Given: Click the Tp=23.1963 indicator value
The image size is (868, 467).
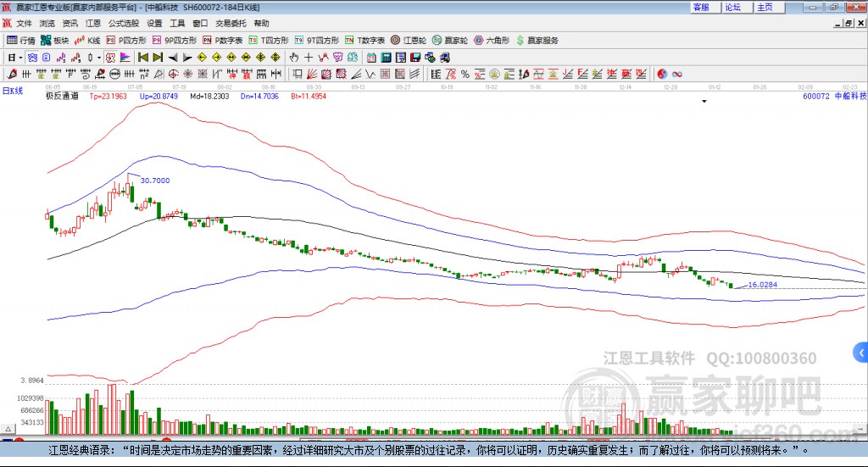Looking at the screenshot, I should tap(108, 96).
